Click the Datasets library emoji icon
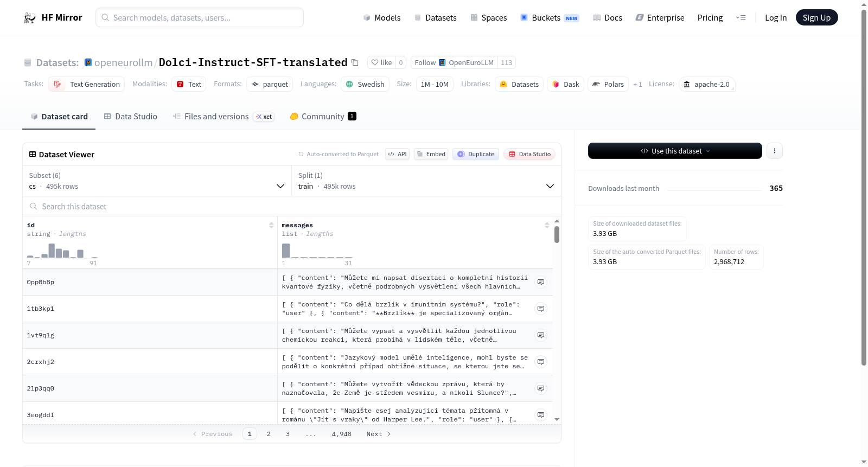This screenshot has height=467, width=868. pyautogui.click(x=503, y=84)
